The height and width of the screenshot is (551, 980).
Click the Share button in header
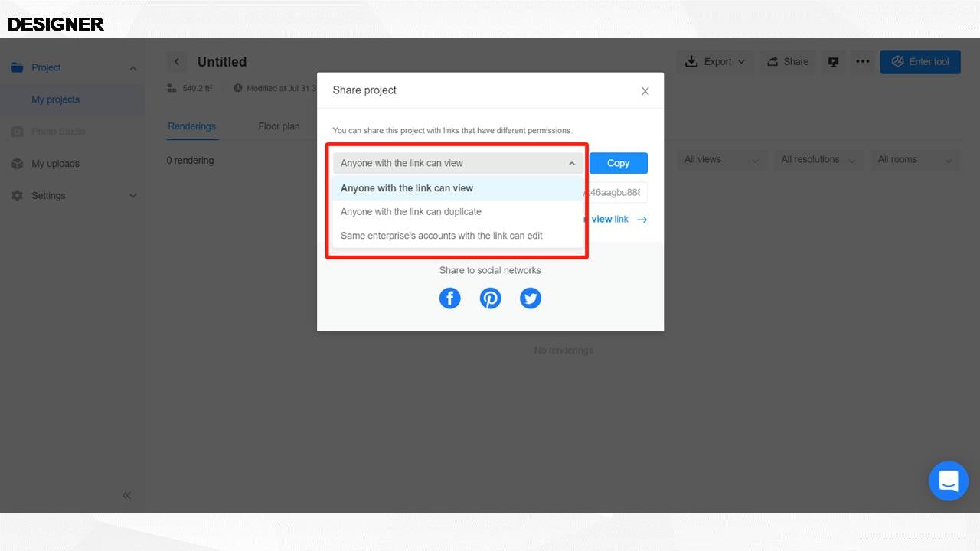(x=788, y=62)
